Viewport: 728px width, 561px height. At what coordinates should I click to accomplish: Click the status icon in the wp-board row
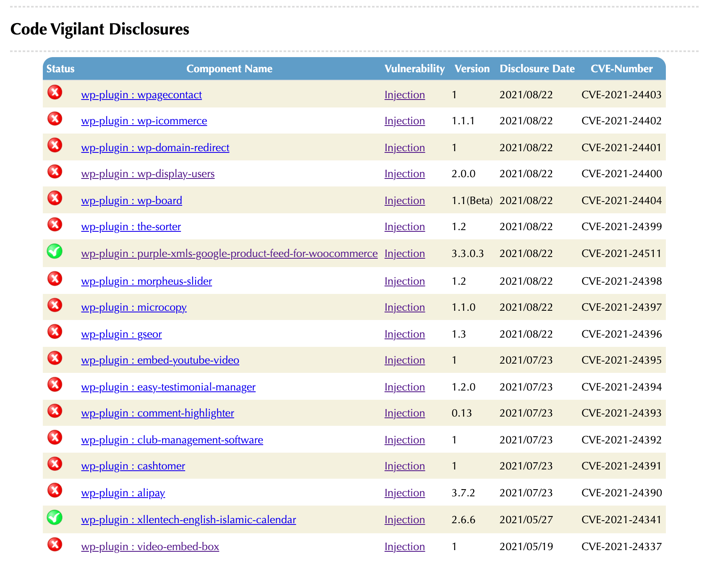tap(55, 198)
